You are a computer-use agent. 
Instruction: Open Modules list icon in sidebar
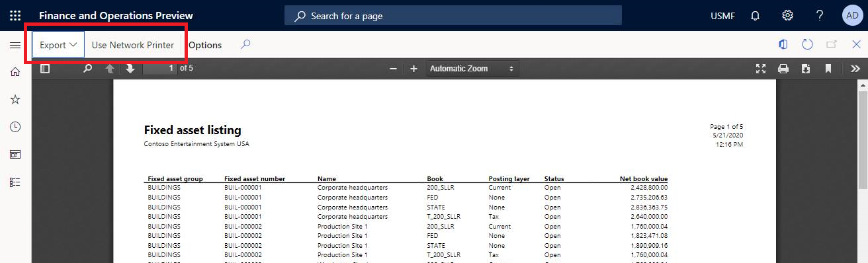click(15, 182)
